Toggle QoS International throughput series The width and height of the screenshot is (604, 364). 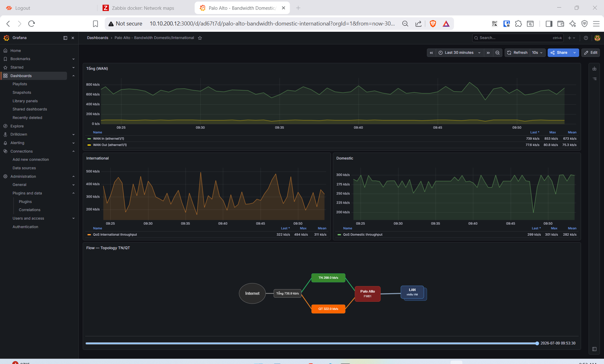coord(115,235)
